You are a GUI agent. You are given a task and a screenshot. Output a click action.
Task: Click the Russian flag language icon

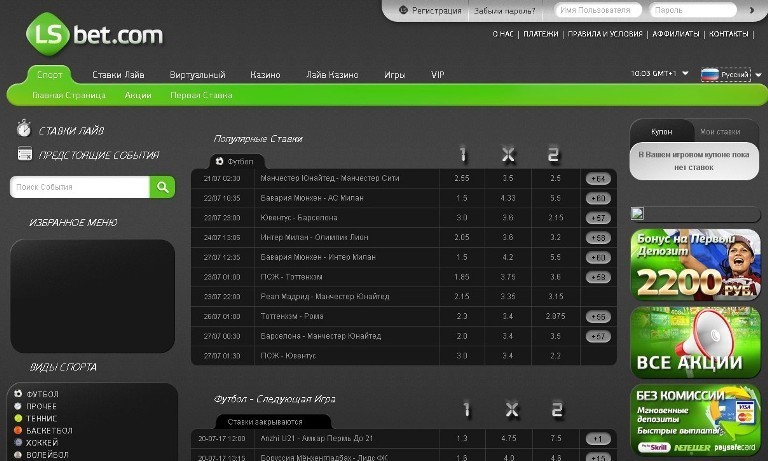click(710, 74)
